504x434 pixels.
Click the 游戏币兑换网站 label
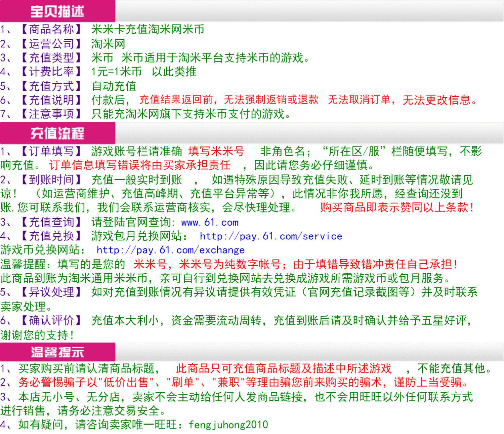tap(40, 250)
